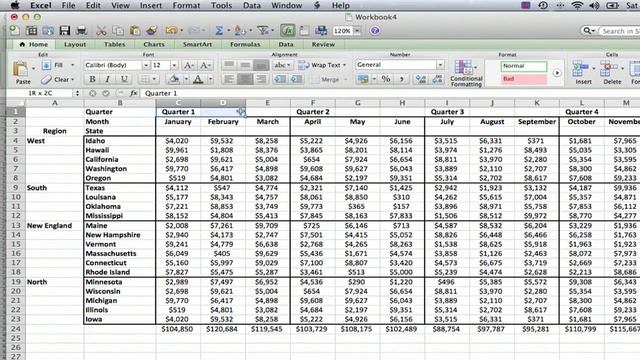The width and height of the screenshot is (640, 360).
Task: Click the Insert cells icon
Action: [x=580, y=69]
